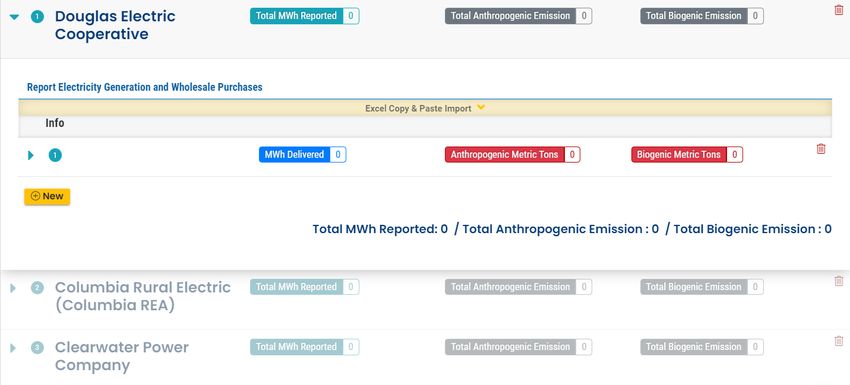
Task: Click number 2 badge beside Columbia Rural Electric
Action: coord(37,288)
